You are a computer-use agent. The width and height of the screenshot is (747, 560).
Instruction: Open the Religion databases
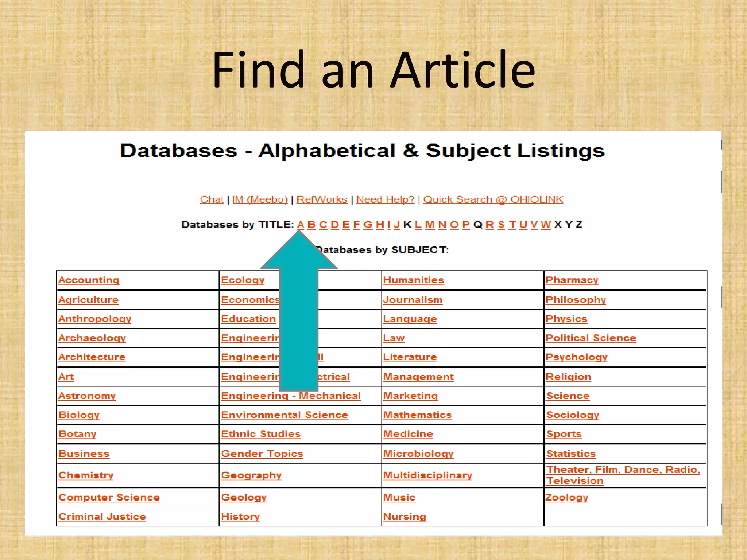point(568,377)
